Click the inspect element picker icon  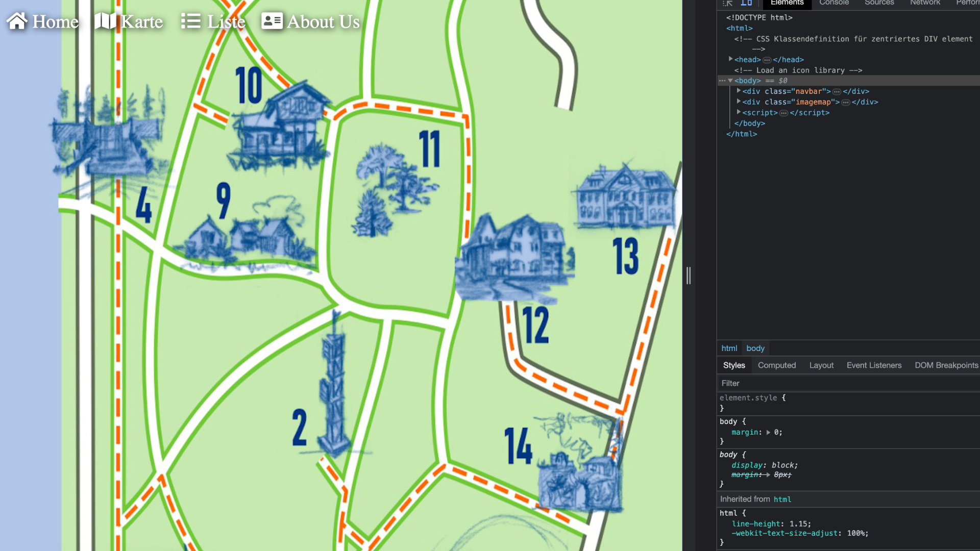coord(728,3)
